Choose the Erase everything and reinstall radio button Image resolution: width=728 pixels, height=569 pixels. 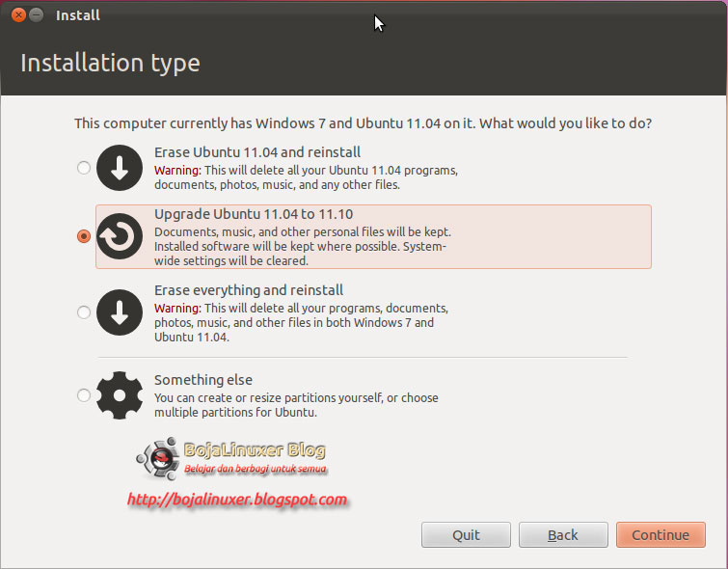pyautogui.click(x=84, y=312)
